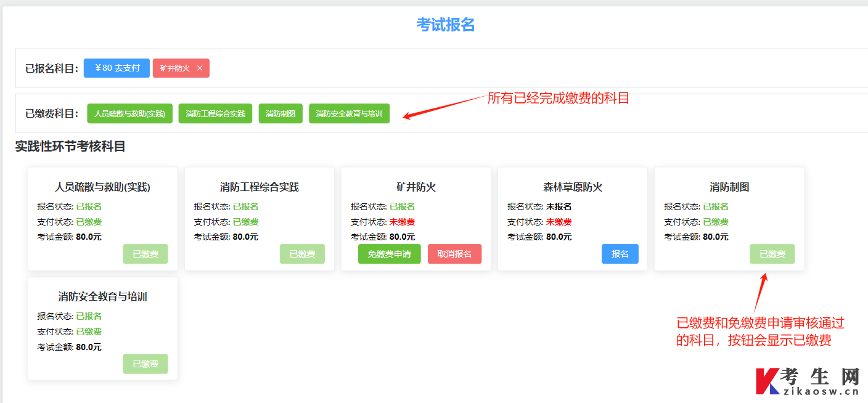
Task: Click 80.0元 amount in 消防安全教育与培训 card
Action: 89,347
